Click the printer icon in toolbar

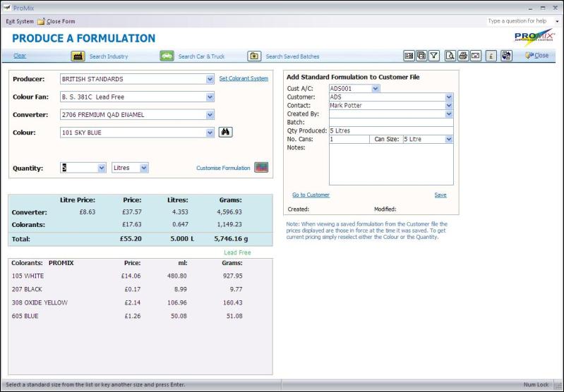(x=463, y=56)
